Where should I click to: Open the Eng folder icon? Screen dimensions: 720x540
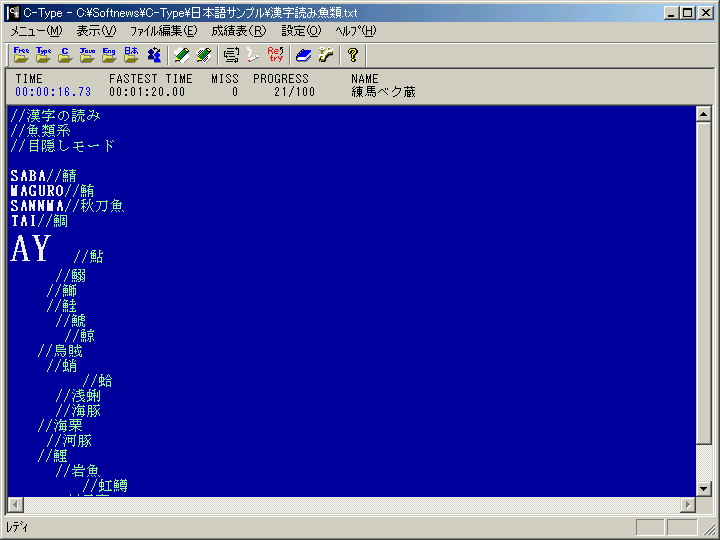coord(109,55)
